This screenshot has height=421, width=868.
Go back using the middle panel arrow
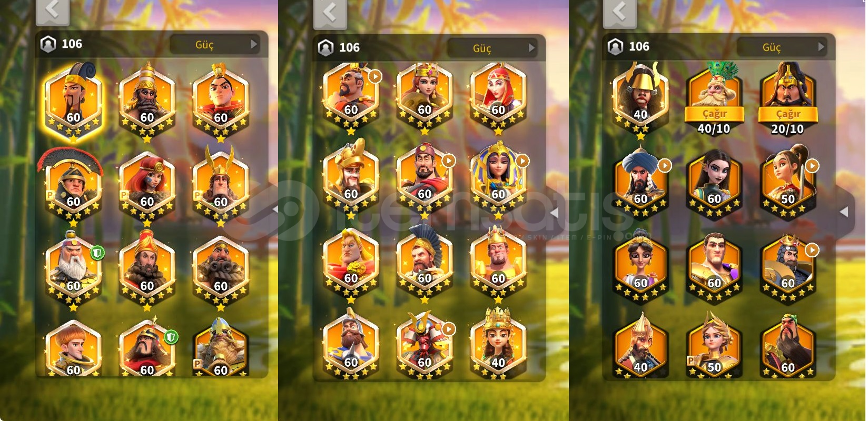tap(330, 13)
